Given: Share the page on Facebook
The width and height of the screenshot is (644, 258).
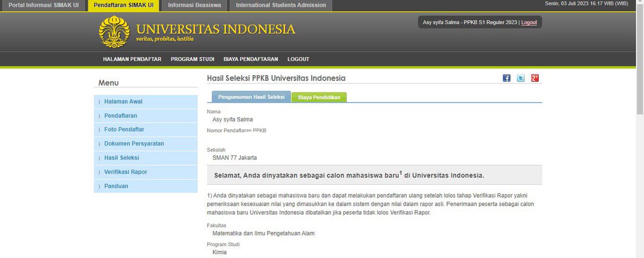Looking at the screenshot, I should point(507,78).
